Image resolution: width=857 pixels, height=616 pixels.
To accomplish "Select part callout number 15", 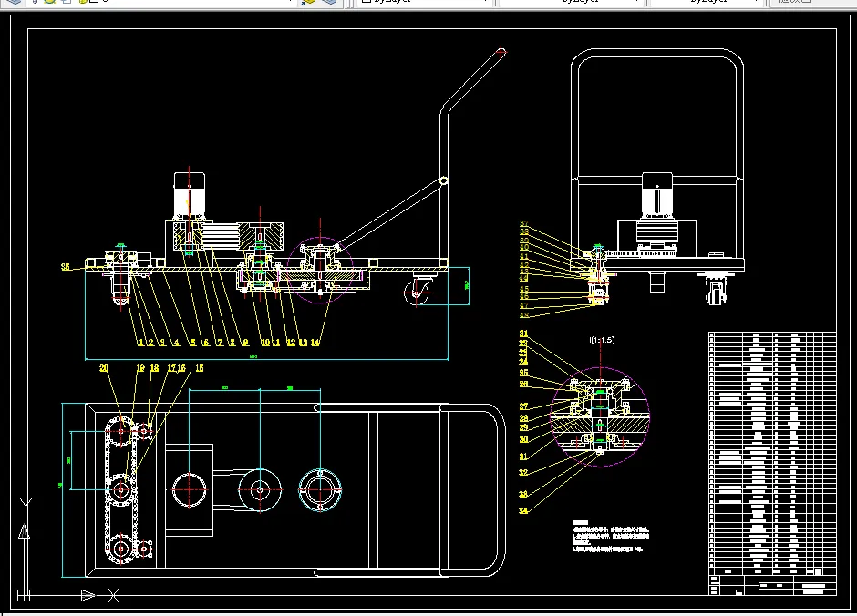I will [x=200, y=368].
